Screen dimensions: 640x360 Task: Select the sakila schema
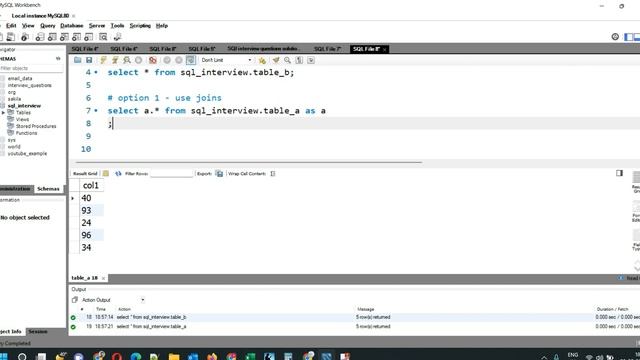point(14,99)
